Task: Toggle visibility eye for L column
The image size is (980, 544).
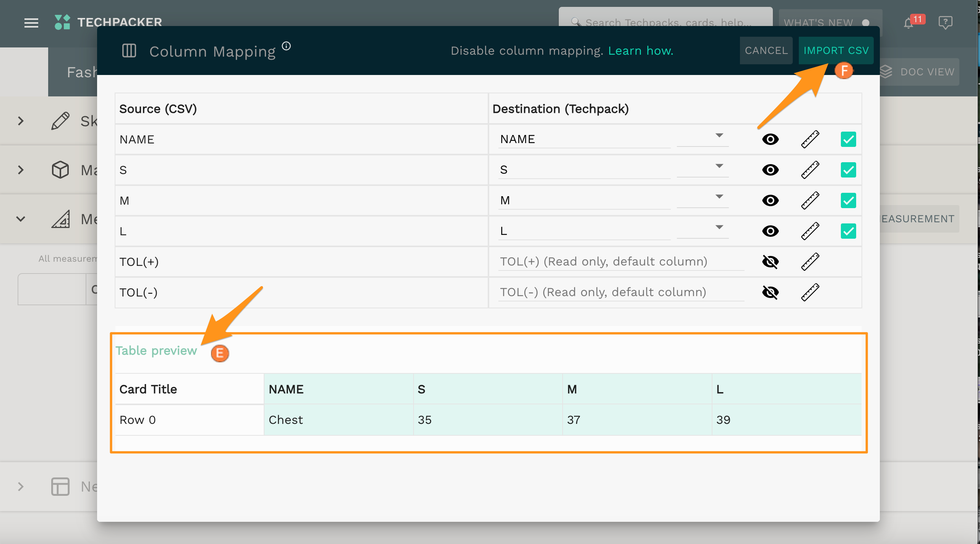Action: (770, 231)
